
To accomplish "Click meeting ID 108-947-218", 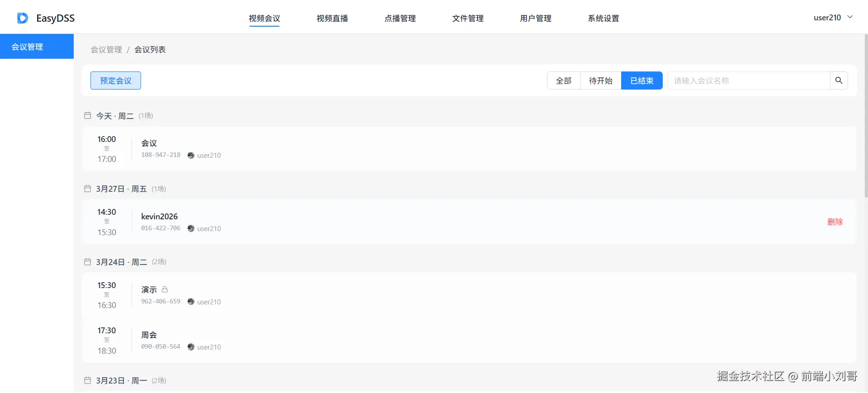I will [x=160, y=155].
